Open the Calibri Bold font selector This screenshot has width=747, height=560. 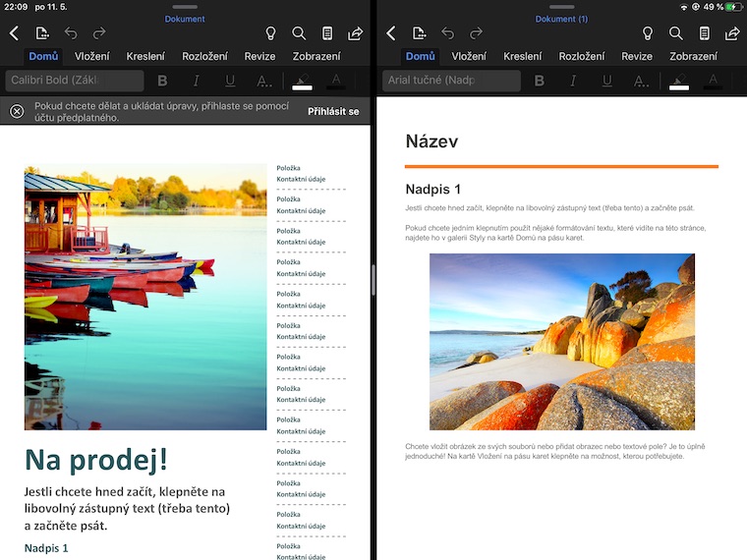75,81
